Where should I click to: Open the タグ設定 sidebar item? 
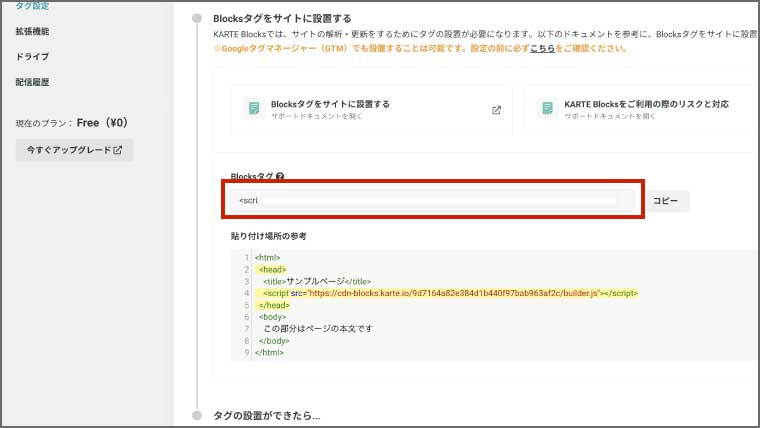32,6
